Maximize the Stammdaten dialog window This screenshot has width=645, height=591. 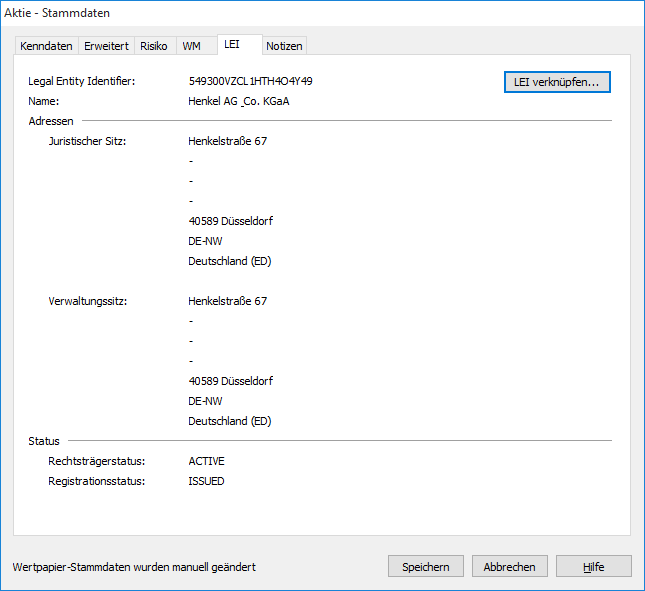[x=575, y=13]
